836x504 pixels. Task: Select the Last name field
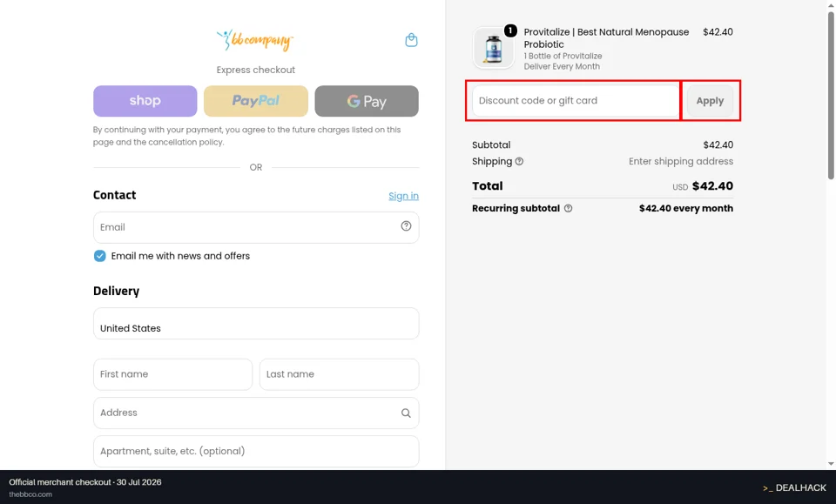click(339, 374)
